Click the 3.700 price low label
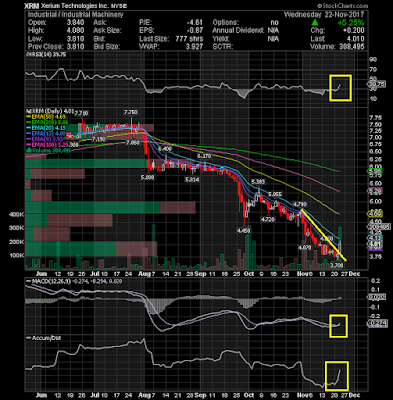 [336, 265]
